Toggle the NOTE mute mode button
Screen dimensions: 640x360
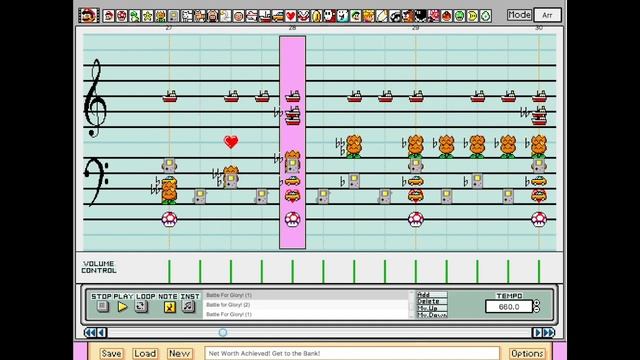(169, 307)
